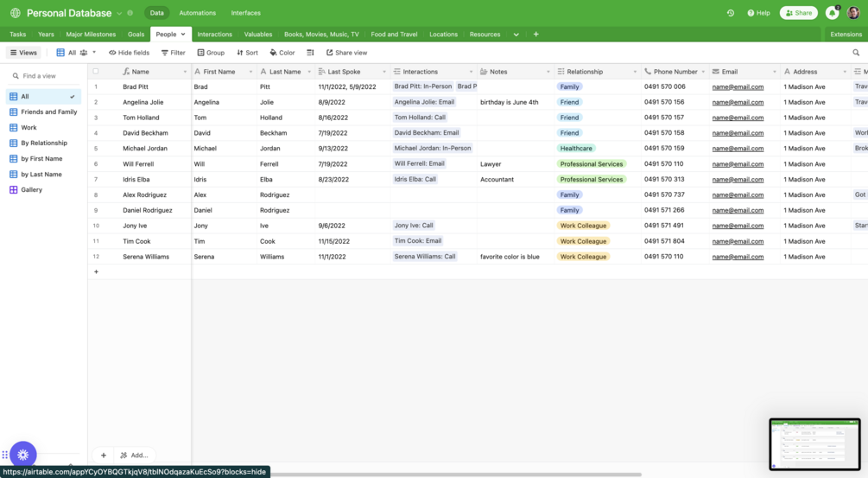Switch to Interactions table tab

pos(215,35)
